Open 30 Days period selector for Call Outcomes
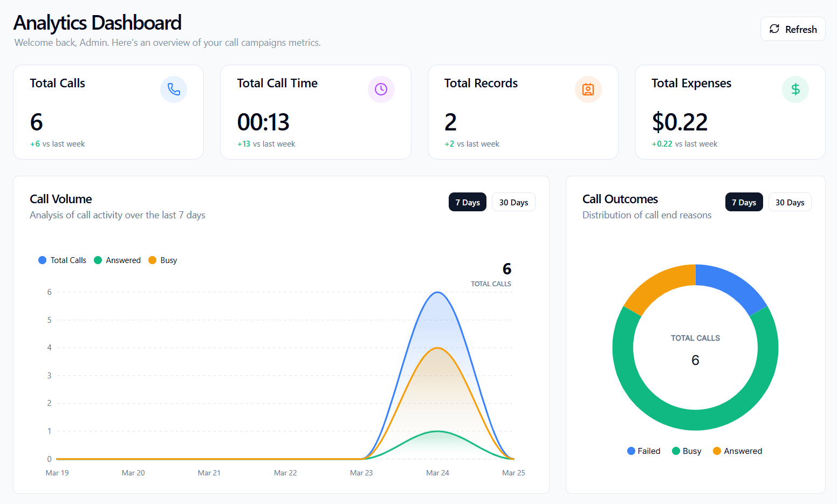The height and width of the screenshot is (504, 837). [x=790, y=202]
